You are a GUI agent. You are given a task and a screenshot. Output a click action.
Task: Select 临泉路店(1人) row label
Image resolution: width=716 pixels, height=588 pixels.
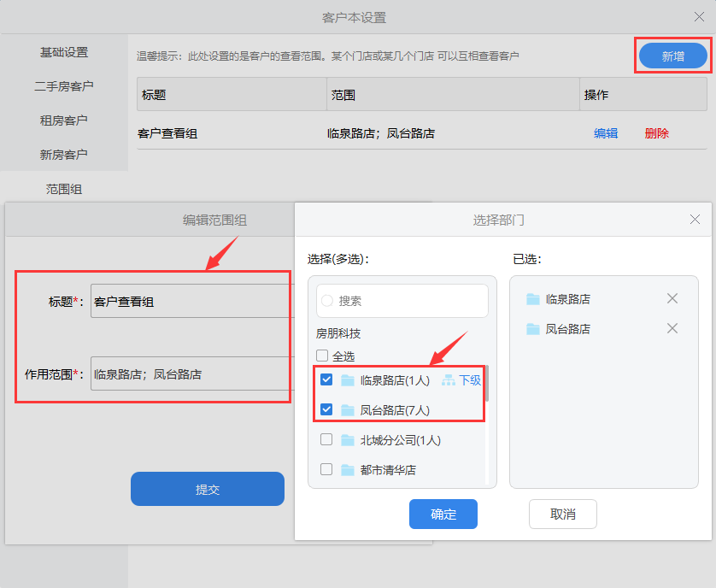395,380
